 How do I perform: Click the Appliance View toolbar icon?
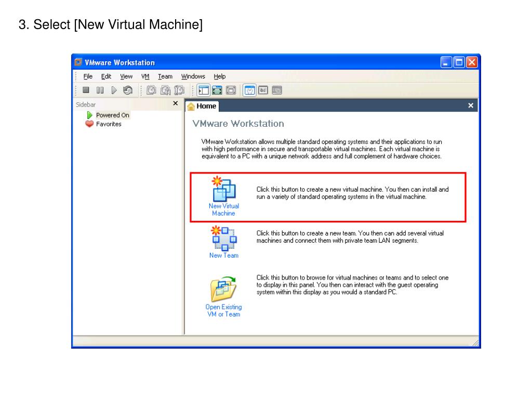(x=263, y=90)
